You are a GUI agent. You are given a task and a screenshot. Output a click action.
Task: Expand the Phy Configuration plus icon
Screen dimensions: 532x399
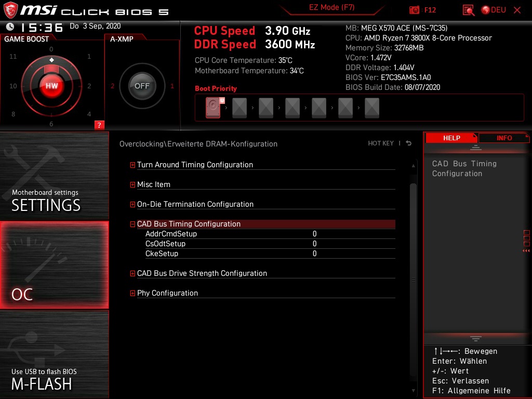pos(132,293)
